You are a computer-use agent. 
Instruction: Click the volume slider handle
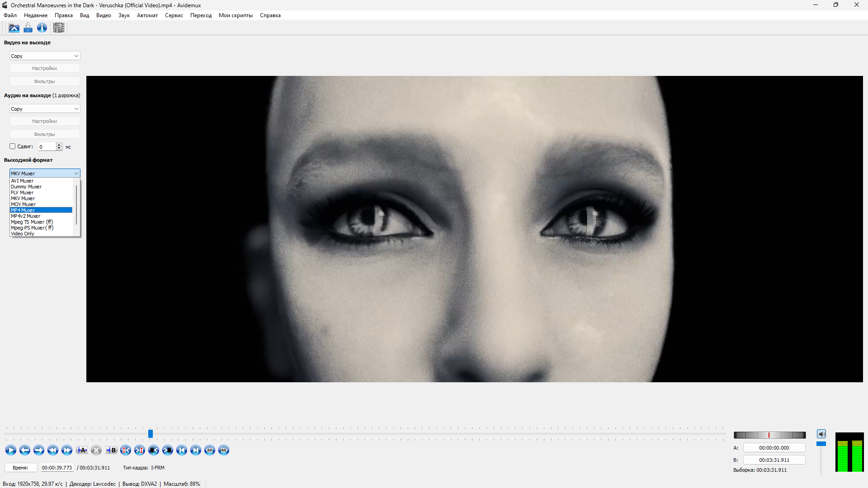tap(821, 444)
